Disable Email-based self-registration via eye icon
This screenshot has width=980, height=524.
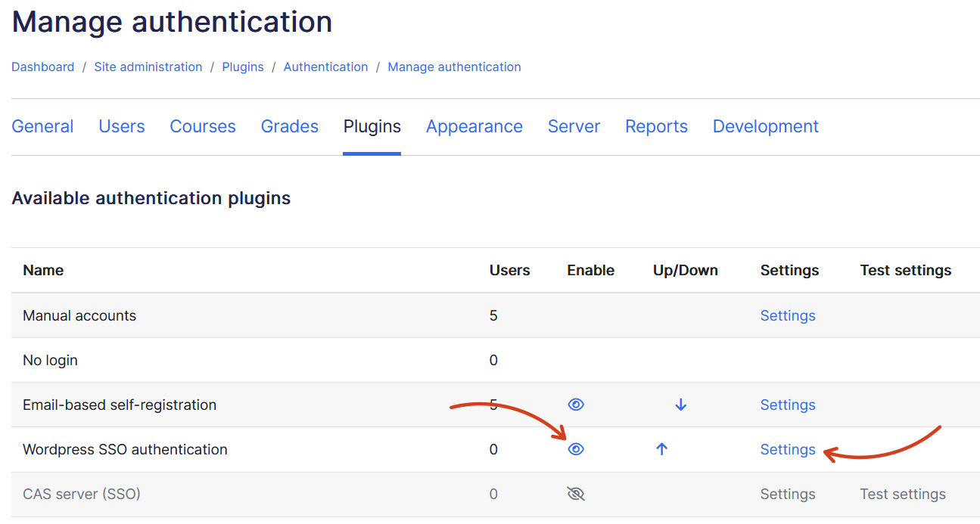(x=576, y=405)
